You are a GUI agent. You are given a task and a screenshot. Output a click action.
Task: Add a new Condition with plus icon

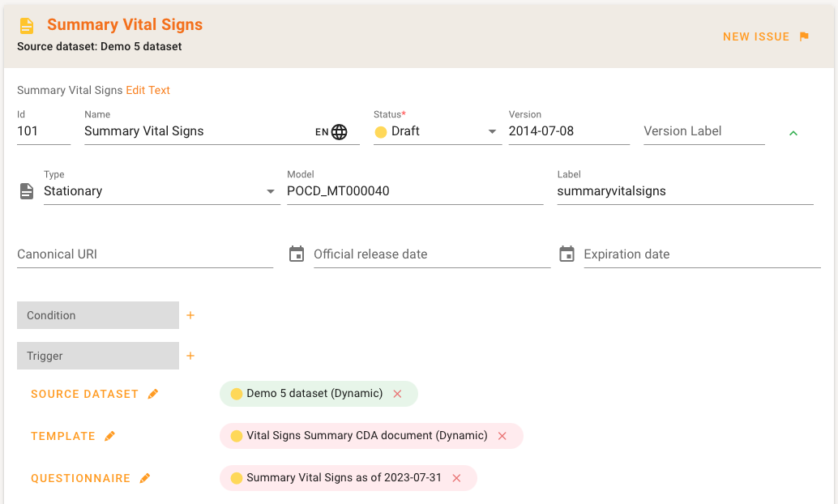(190, 315)
